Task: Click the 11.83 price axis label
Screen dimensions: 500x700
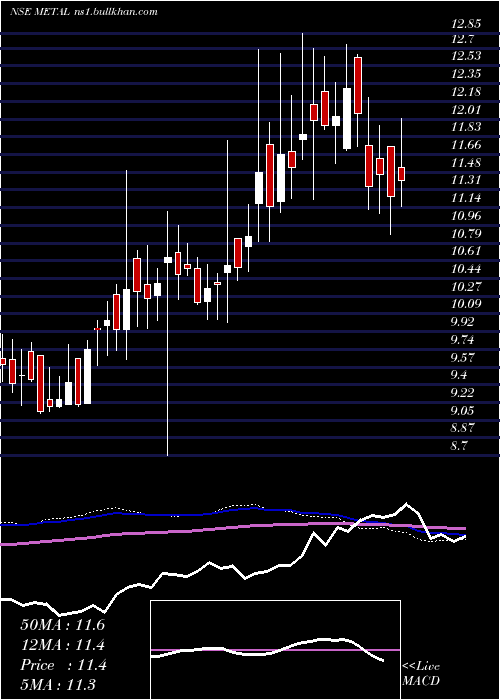Action: [467, 127]
